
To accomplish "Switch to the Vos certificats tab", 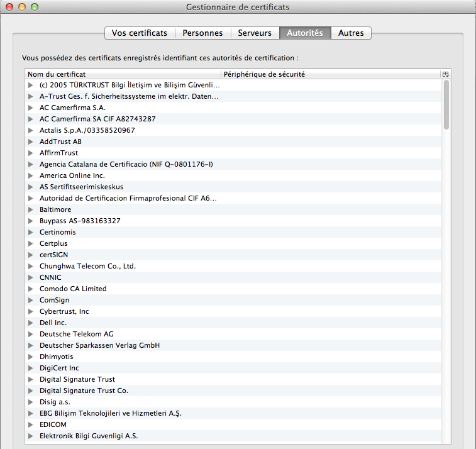I will tap(140, 33).
